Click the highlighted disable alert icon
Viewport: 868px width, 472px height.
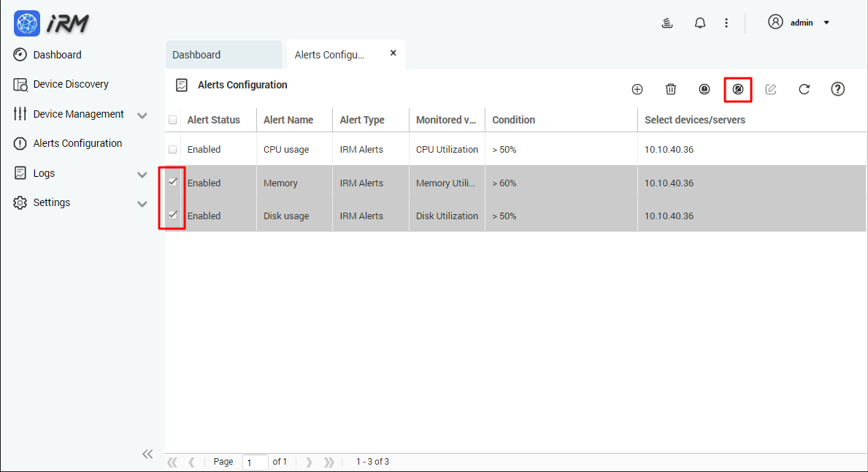(x=737, y=88)
